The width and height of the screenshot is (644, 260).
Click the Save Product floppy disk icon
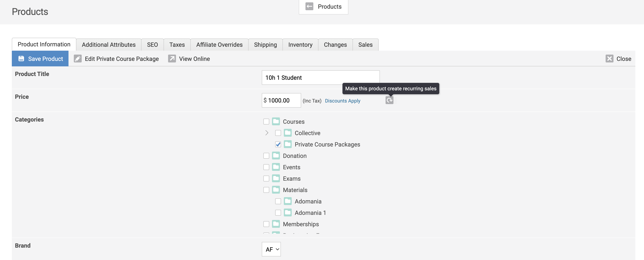21,59
